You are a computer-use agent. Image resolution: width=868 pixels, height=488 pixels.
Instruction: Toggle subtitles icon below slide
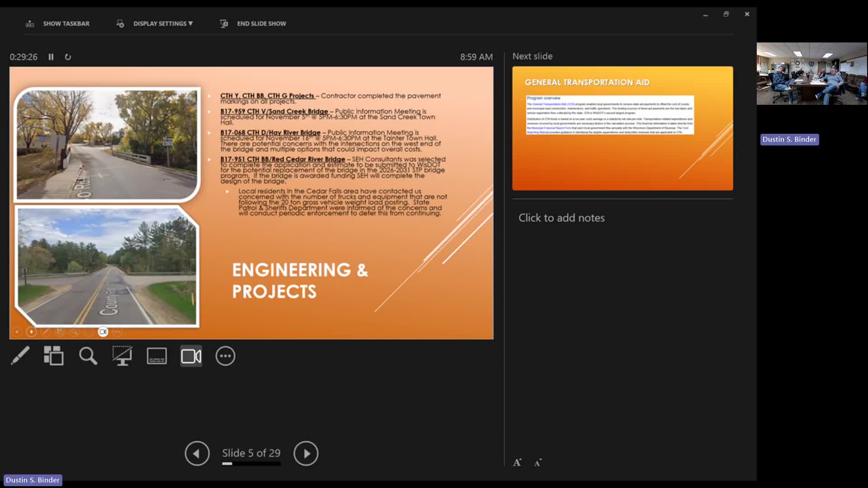pyautogui.click(x=157, y=356)
